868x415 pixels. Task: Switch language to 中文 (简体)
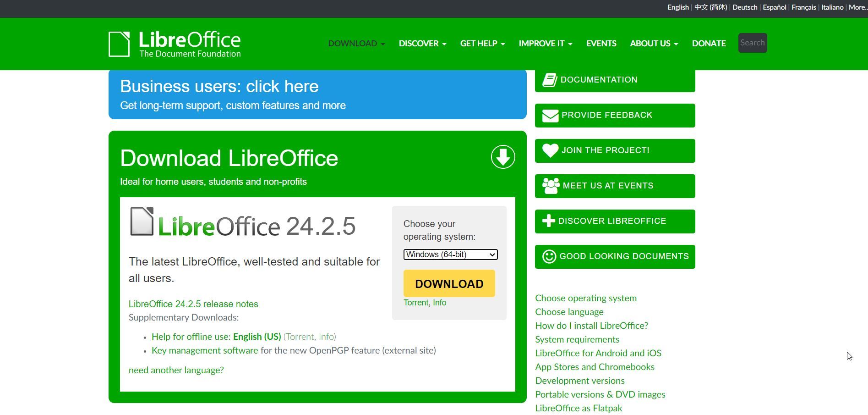(x=710, y=7)
